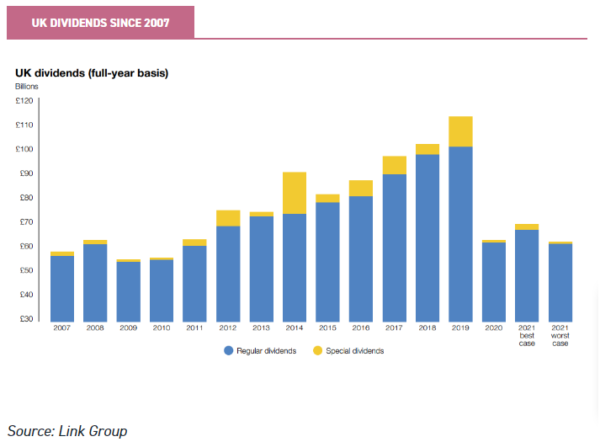Click the blue regular dividends bar for 2012
The image size is (600, 442).
pyautogui.click(x=228, y=274)
